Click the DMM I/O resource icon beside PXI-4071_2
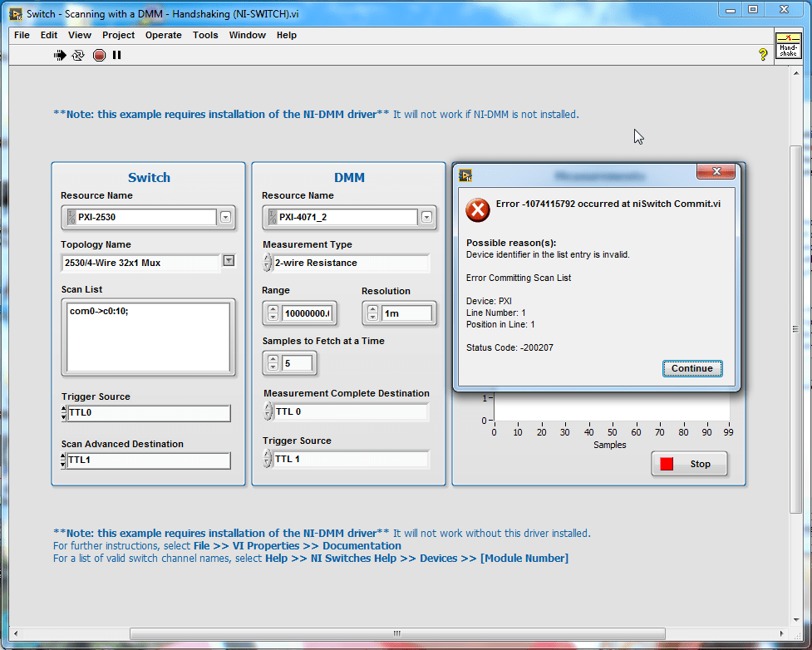The width and height of the screenshot is (812, 650). pos(273,217)
